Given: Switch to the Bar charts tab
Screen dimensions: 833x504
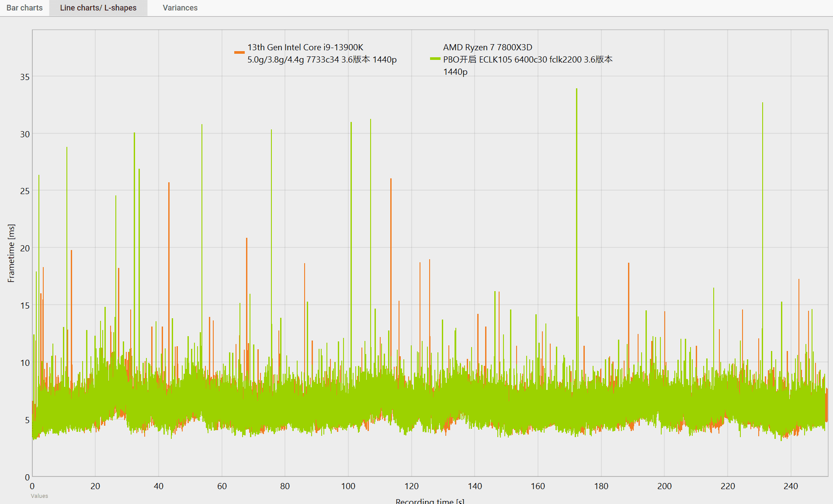Looking at the screenshot, I should tap(24, 8).
